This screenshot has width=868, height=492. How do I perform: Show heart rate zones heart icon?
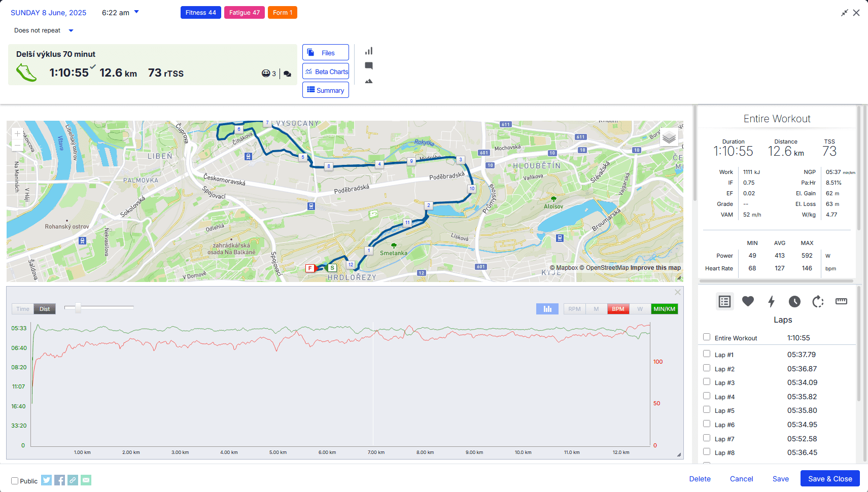748,301
